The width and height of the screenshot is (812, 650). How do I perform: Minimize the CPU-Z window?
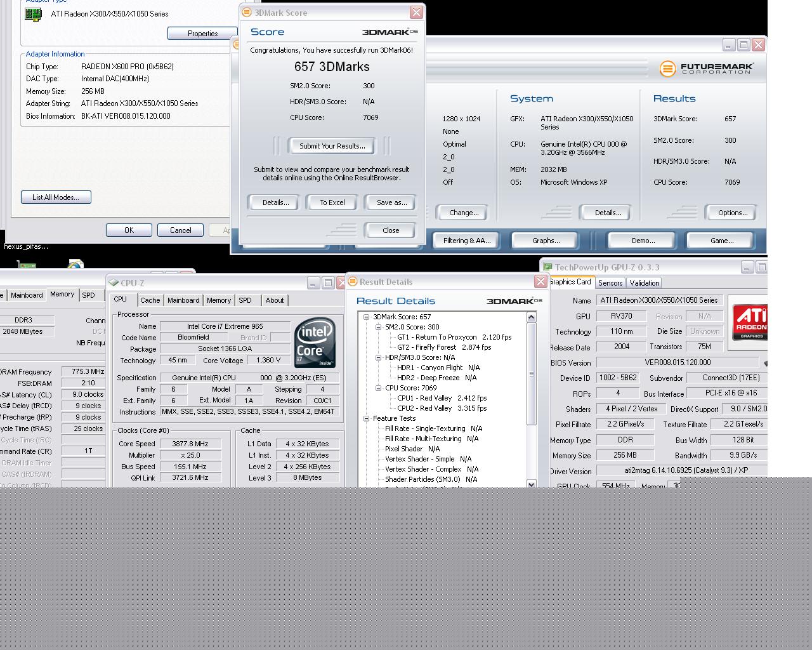coord(313,282)
